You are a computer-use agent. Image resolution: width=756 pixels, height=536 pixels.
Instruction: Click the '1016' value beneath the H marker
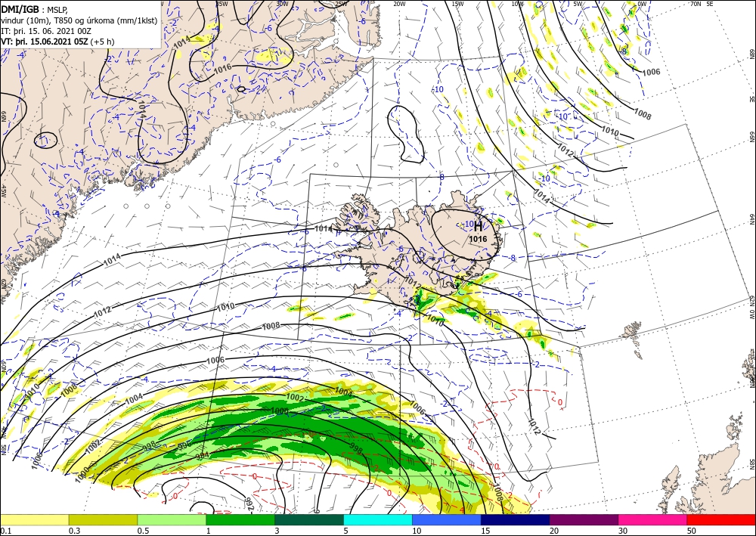(x=478, y=239)
